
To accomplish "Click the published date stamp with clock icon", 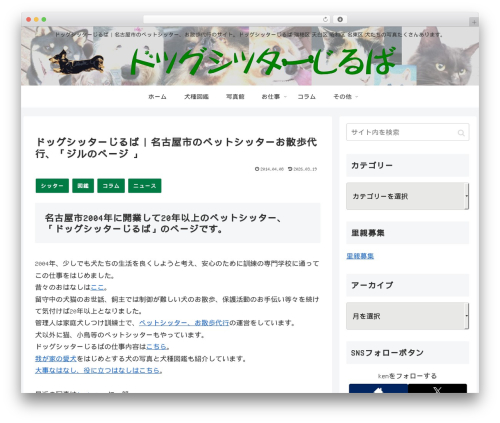I will (x=269, y=169).
